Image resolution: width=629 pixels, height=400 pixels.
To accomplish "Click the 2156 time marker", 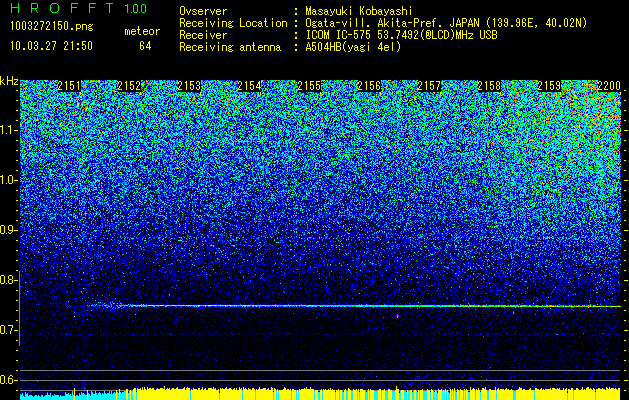I will (369, 86).
